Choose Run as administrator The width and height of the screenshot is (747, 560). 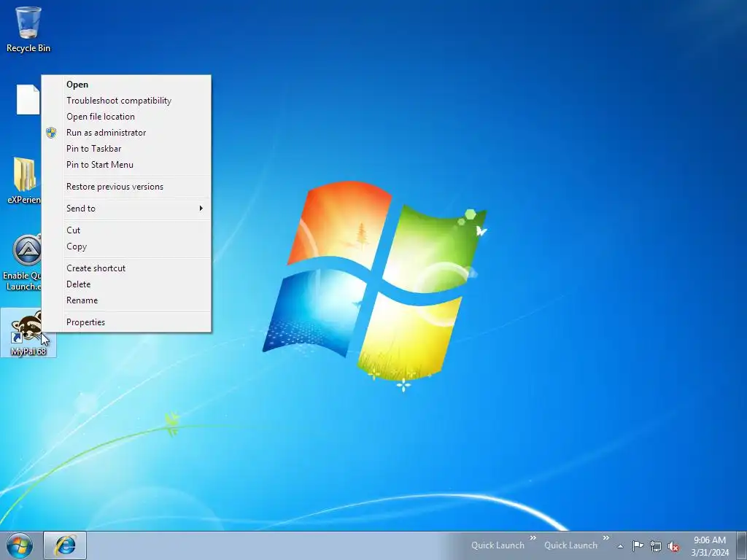tap(126, 133)
